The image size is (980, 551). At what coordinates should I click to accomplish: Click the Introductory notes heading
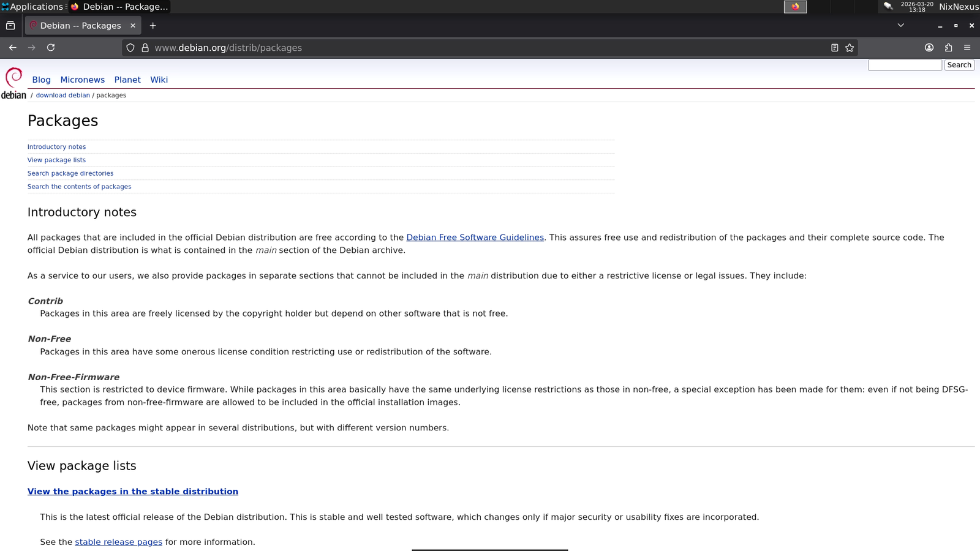pyautogui.click(x=82, y=212)
